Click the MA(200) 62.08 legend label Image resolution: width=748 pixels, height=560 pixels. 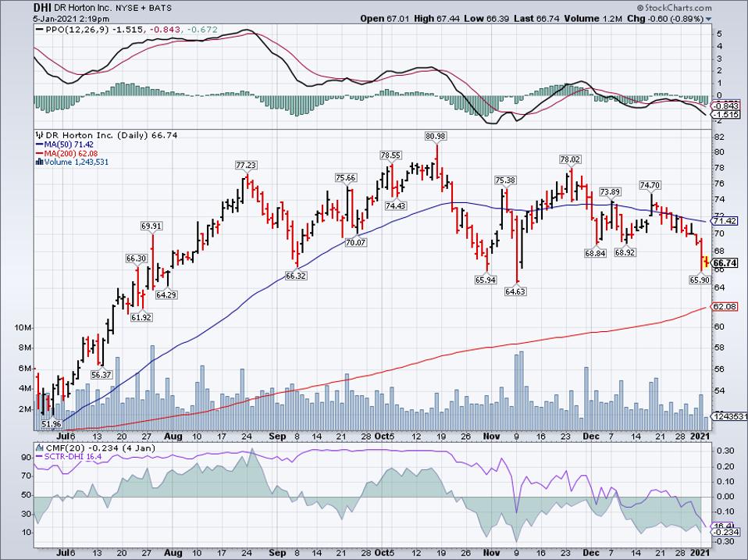[71, 153]
